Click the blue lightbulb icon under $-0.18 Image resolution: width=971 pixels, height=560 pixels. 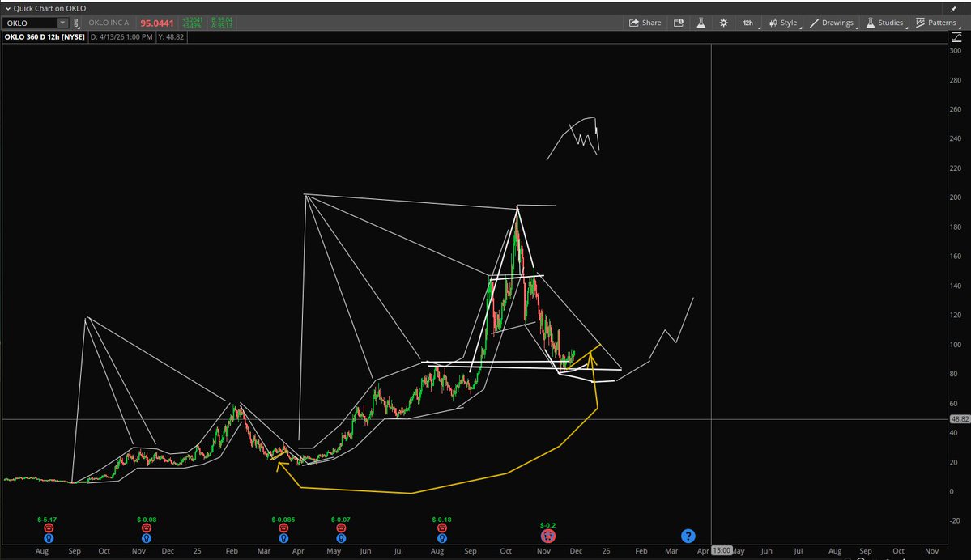point(441,538)
